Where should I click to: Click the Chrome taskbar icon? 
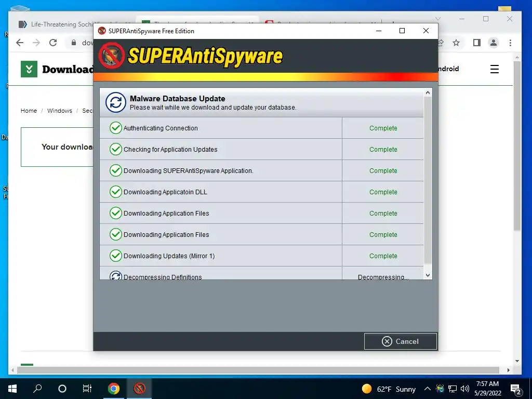pos(114,389)
